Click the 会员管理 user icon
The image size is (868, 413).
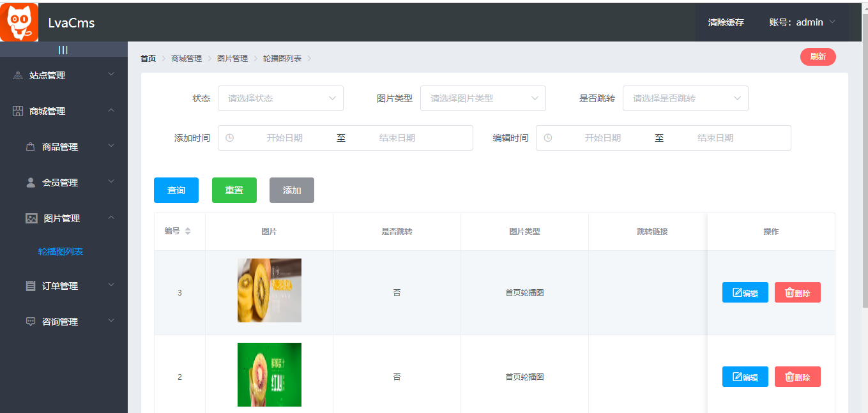[31, 183]
